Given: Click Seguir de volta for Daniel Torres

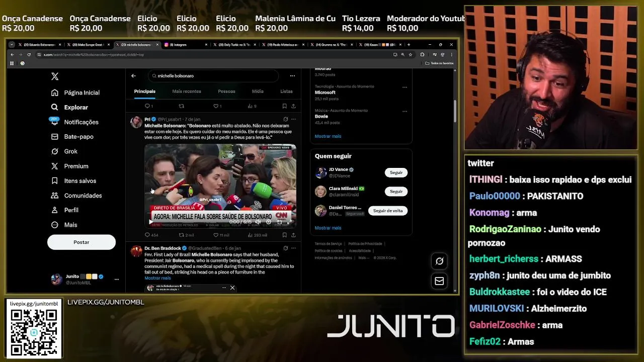Looking at the screenshot, I should 388,211.
